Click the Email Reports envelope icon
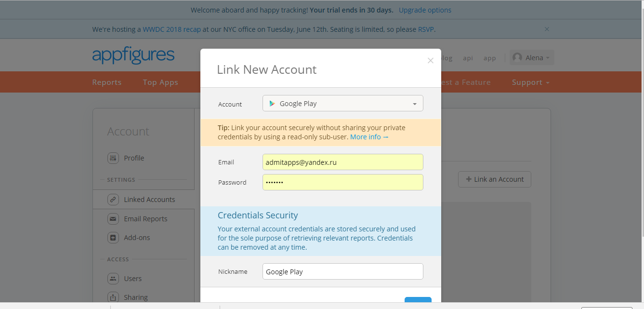 point(113,219)
